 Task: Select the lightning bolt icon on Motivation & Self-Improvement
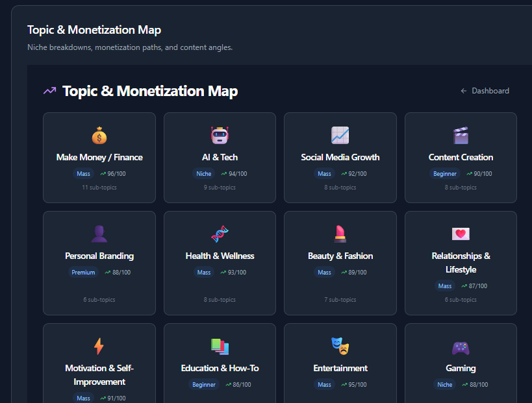coord(99,346)
